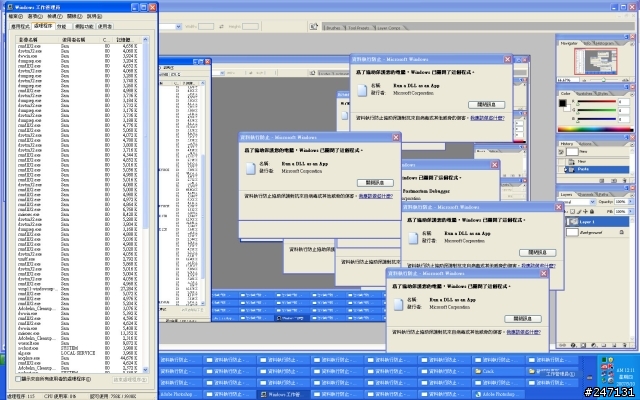Click the Navigator preview thumbnail
Viewport: 640px width, 400px height.
(x=596, y=61)
